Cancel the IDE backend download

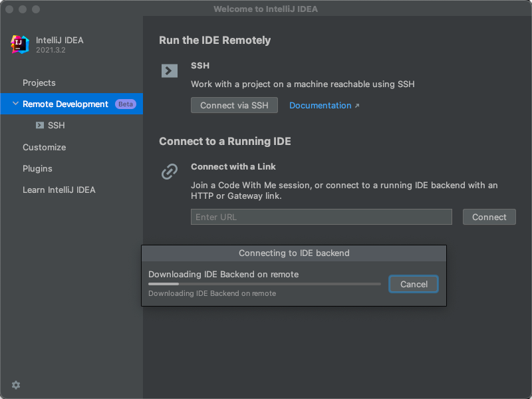pos(413,284)
